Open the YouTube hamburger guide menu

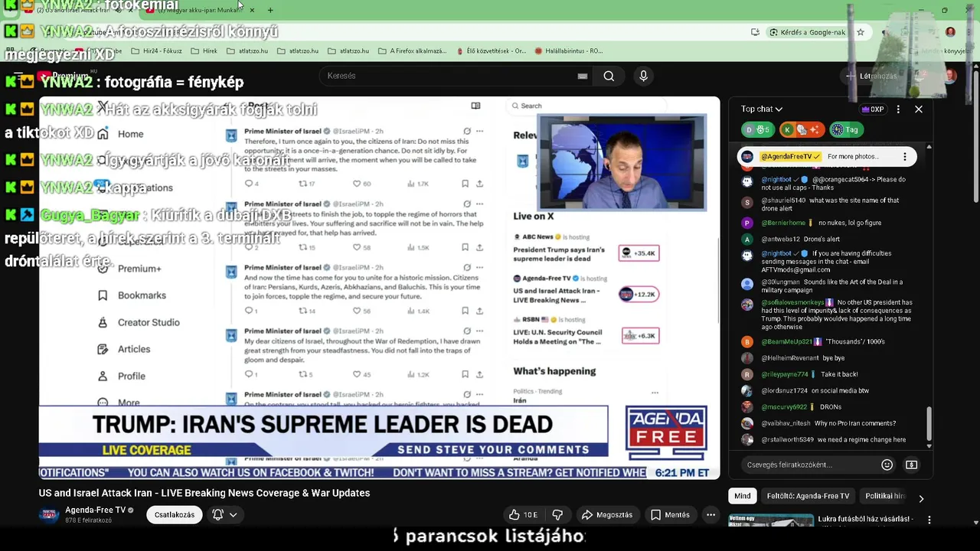[18, 76]
